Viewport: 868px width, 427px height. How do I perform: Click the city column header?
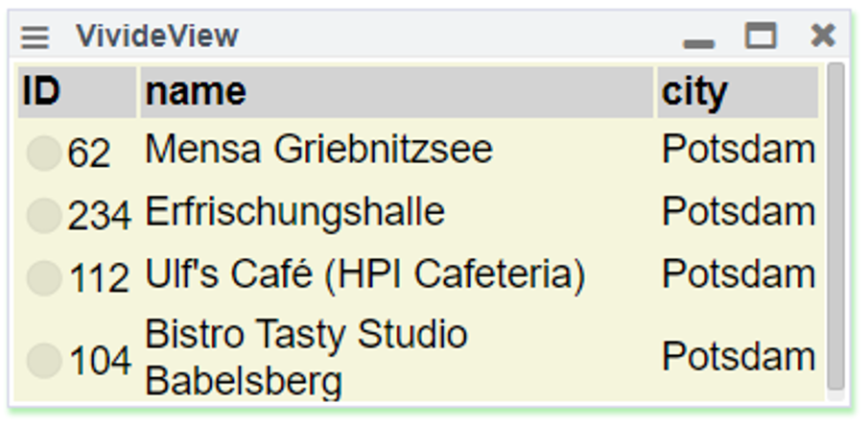click(694, 92)
